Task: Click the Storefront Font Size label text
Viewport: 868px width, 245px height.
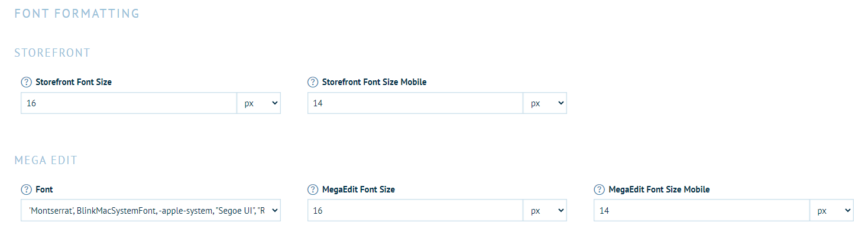Action: tap(73, 82)
